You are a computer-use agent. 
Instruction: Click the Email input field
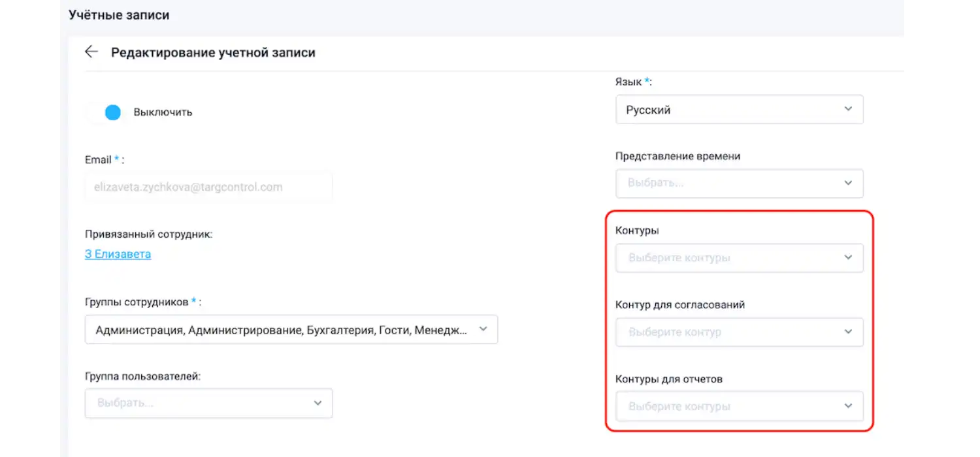pos(208,187)
